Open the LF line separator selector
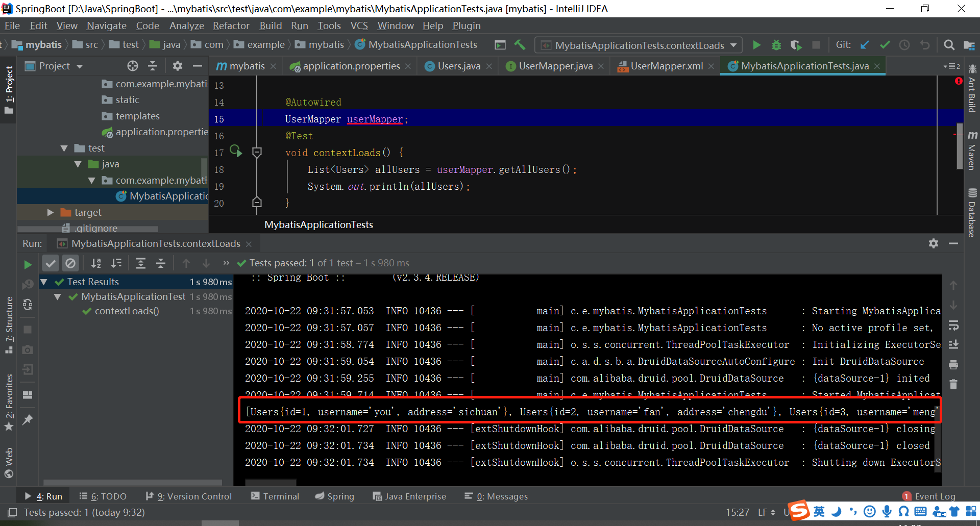 click(x=767, y=512)
